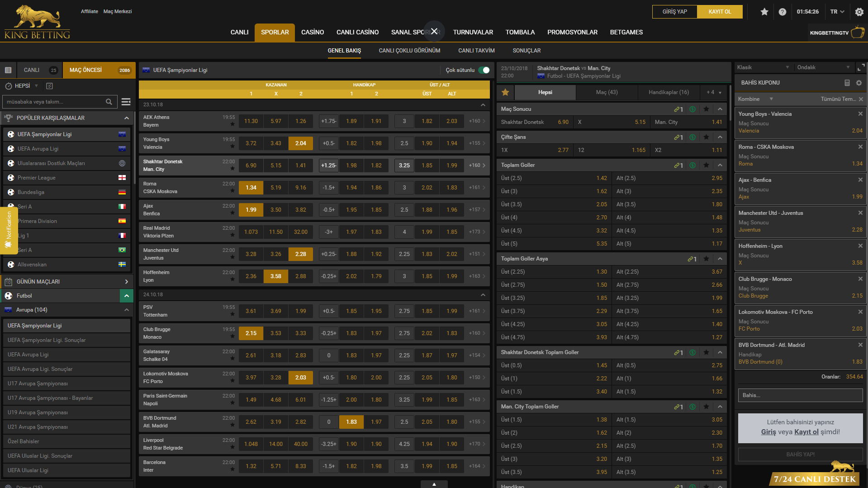Click the Bahis amount input field
The image size is (868, 488).
[800, 395]
